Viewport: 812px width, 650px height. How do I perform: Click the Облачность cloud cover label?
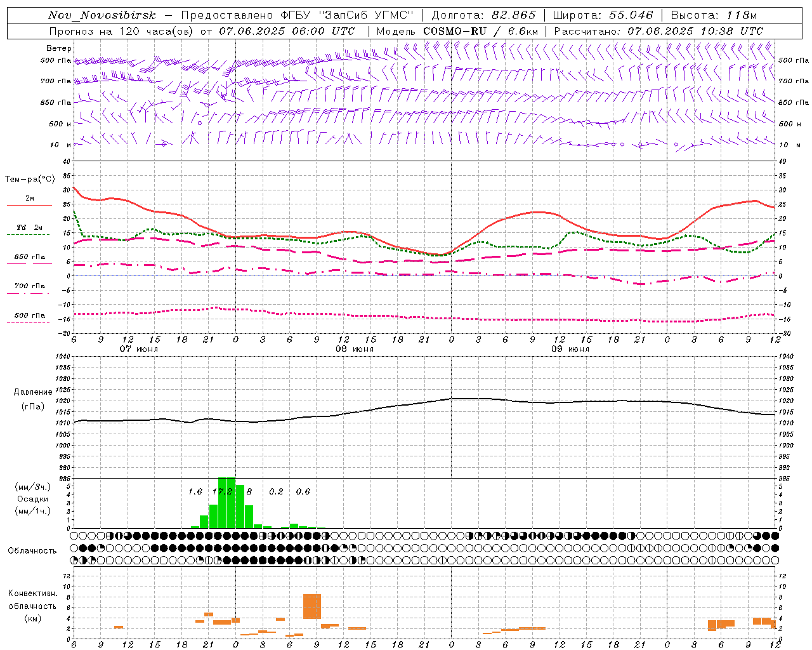click(32, 551)
